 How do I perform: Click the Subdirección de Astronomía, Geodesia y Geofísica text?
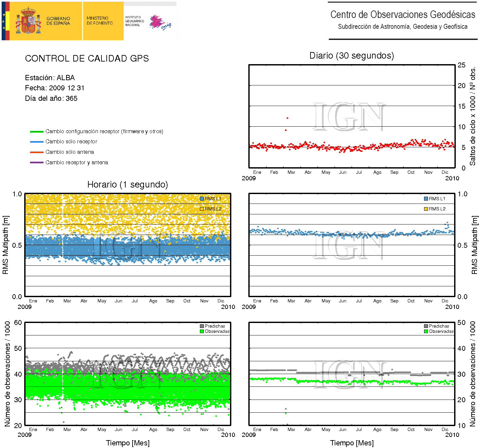tap(402, 27)
